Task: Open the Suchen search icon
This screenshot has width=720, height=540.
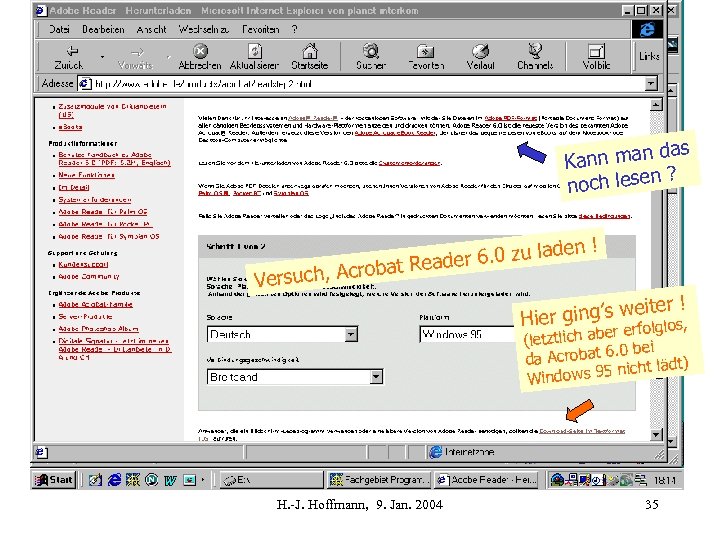Action: tap(371, 51)
